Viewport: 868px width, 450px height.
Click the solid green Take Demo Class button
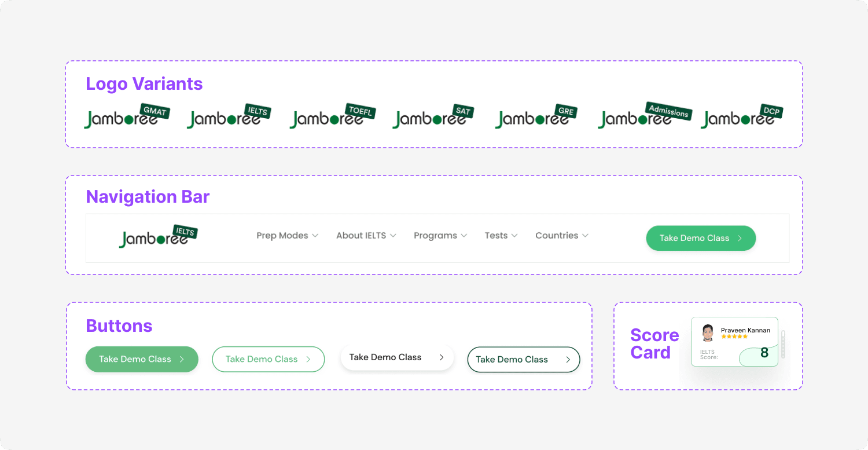142,359
